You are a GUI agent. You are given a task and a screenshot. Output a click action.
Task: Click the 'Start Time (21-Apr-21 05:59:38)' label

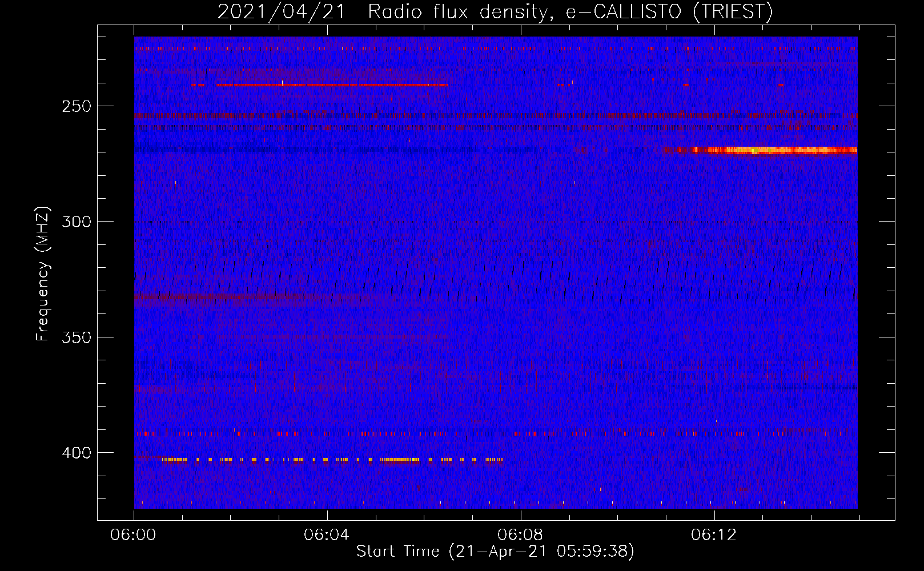495,552
